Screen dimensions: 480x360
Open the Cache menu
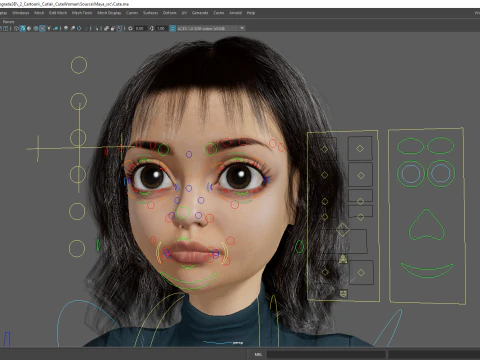point(219,13)
